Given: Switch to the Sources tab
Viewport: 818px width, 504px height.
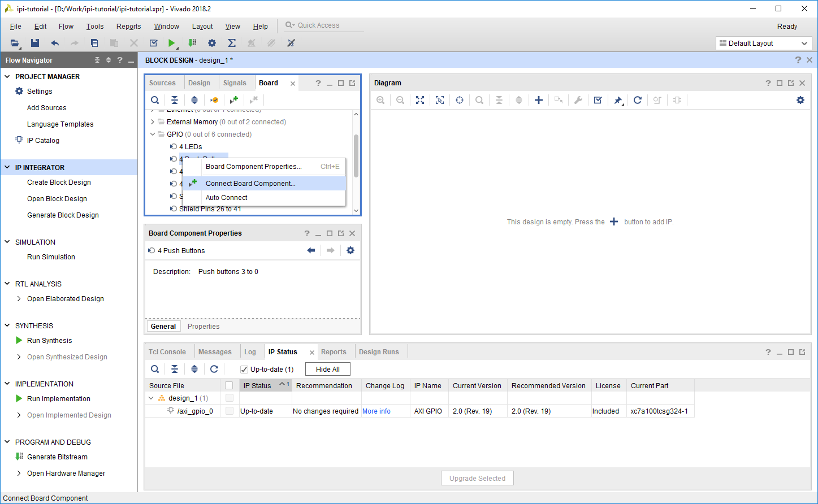Looking at the screenshot, I should tap(162, 83).
